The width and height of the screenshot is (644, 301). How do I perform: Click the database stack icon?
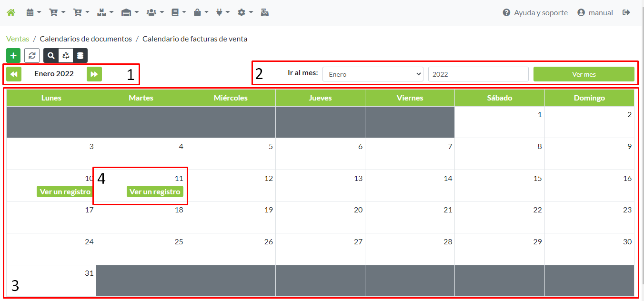[x=80, y=55]
